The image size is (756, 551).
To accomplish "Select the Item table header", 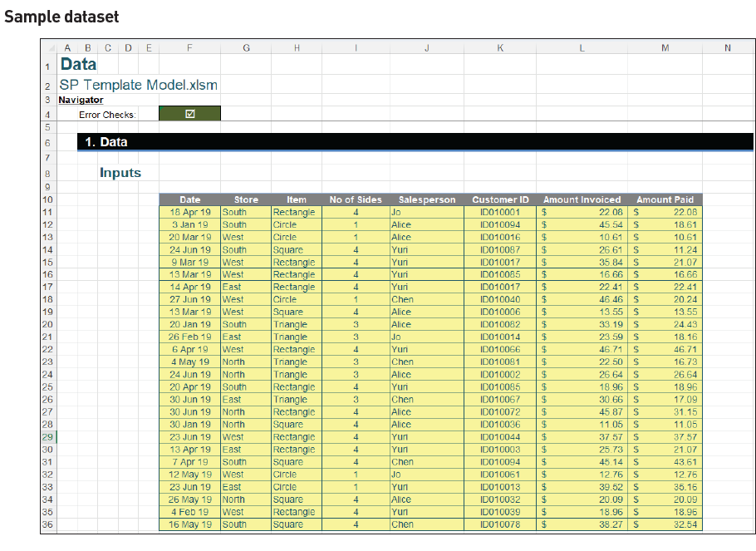I will tap(297, 199).
